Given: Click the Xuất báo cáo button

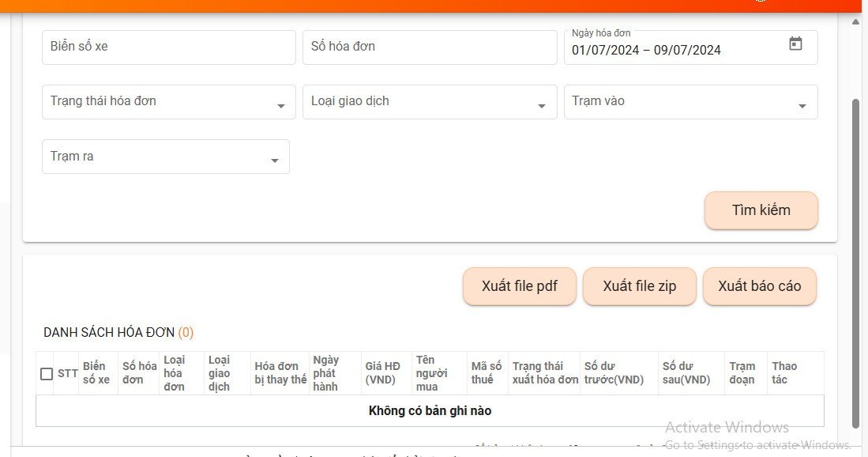Looking at the screenshot, I should pyautogui.click(x=759, y=286).
